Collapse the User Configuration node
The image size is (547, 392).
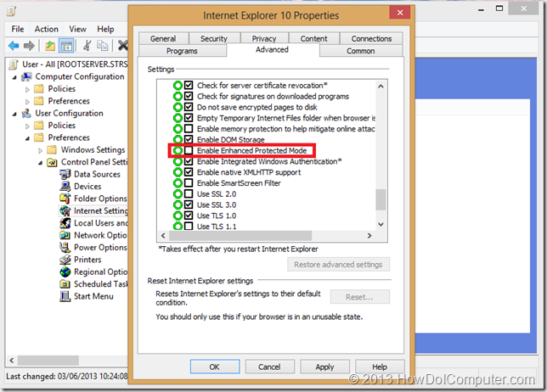(14, 114)
